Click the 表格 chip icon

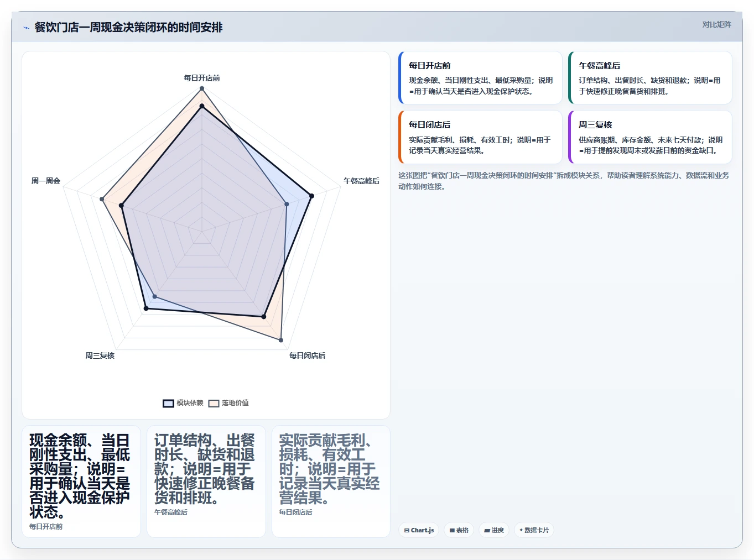pos(452,530)
